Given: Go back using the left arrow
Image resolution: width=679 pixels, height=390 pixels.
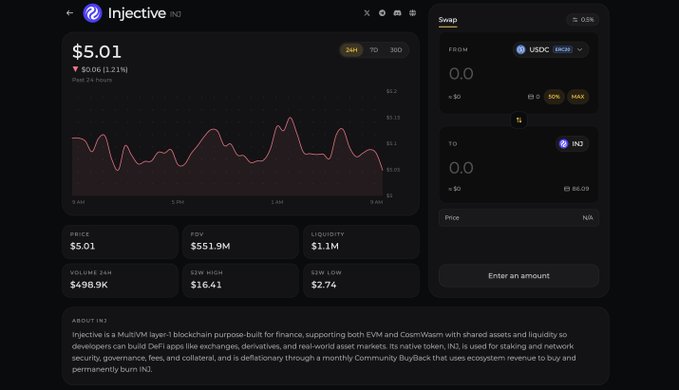Looking at the screenshot, I should click(70, 13).
